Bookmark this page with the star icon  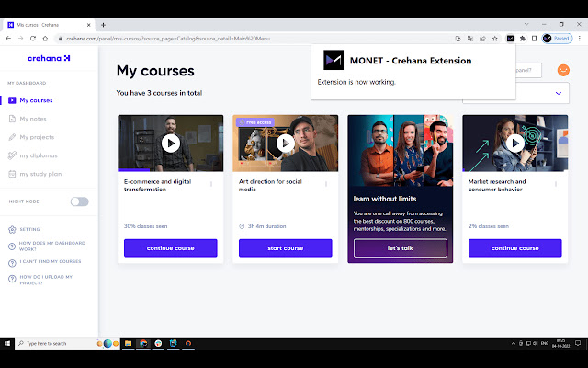tap(495, 39)
